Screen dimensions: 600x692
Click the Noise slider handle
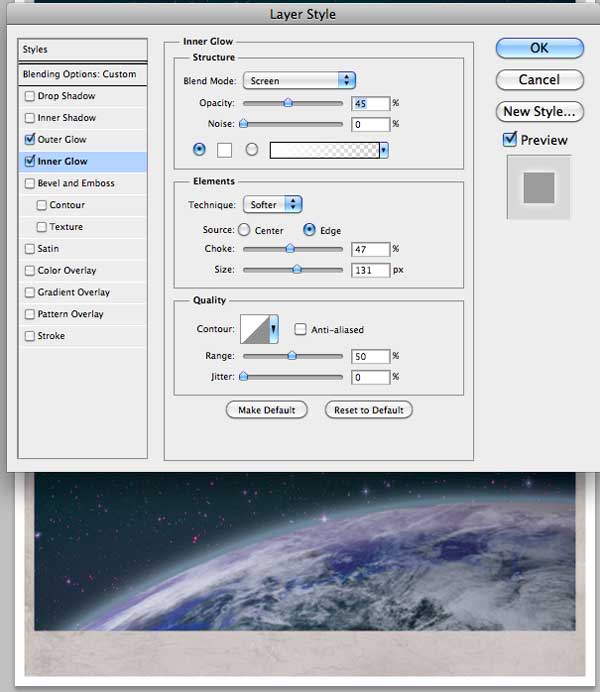click(243, 124)
